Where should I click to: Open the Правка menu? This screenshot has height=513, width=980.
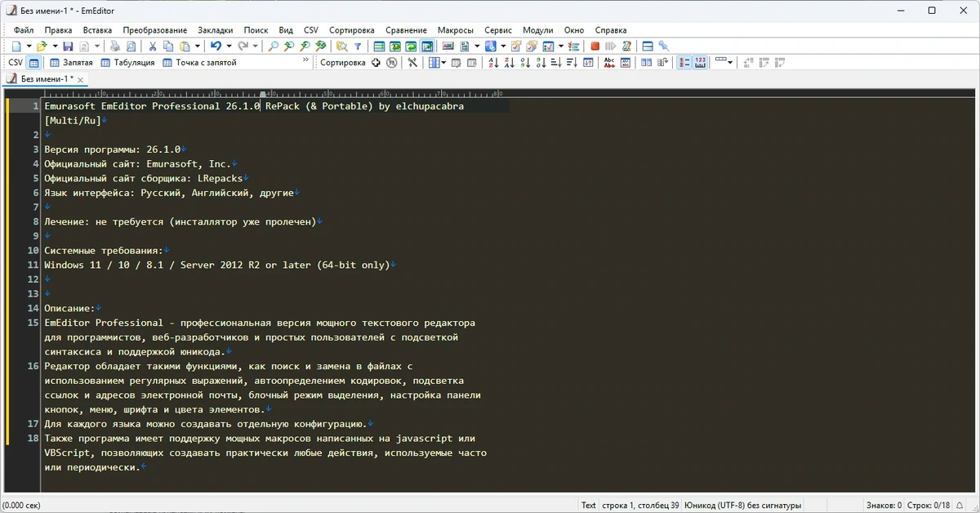58,30
